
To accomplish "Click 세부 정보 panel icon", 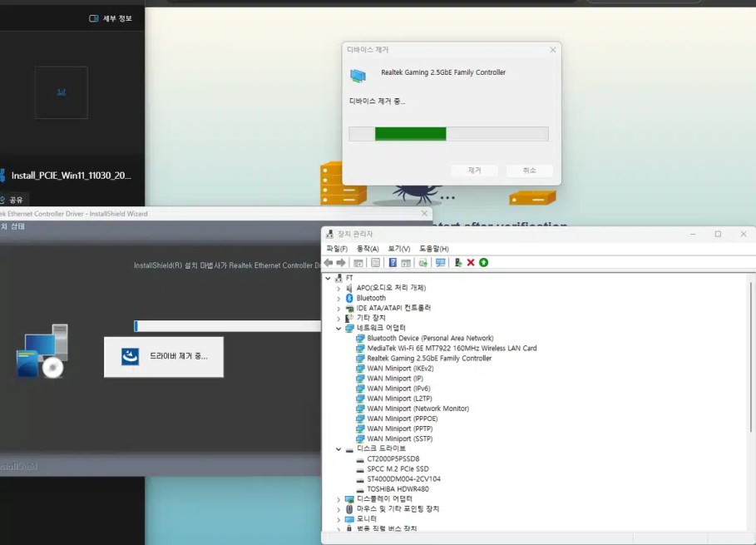I will pos(93,18).
